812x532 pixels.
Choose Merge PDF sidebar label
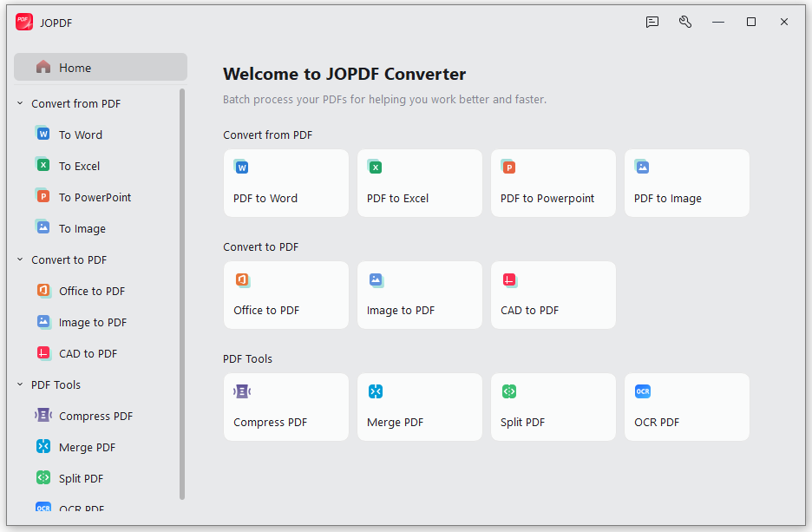(87, 447)
